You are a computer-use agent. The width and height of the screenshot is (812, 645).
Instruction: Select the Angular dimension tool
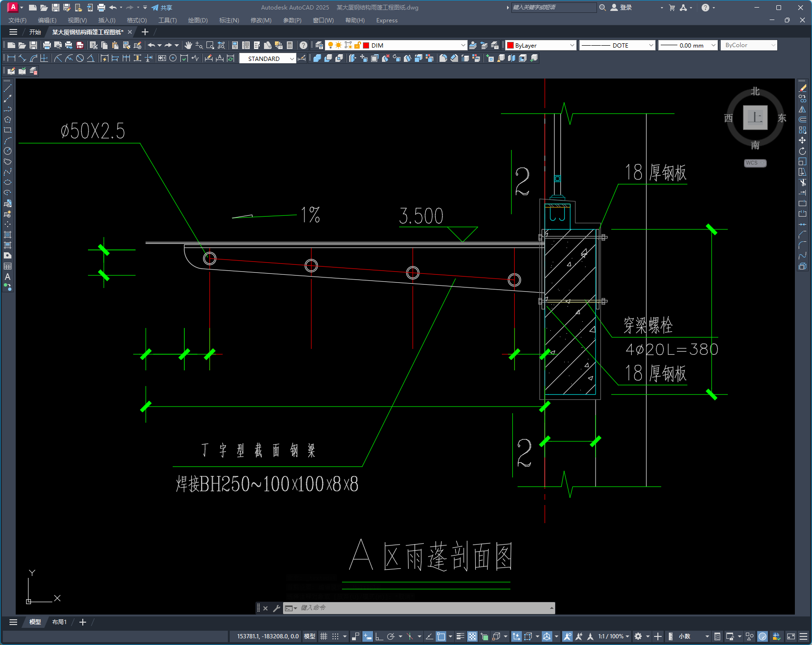coord(90,58)
